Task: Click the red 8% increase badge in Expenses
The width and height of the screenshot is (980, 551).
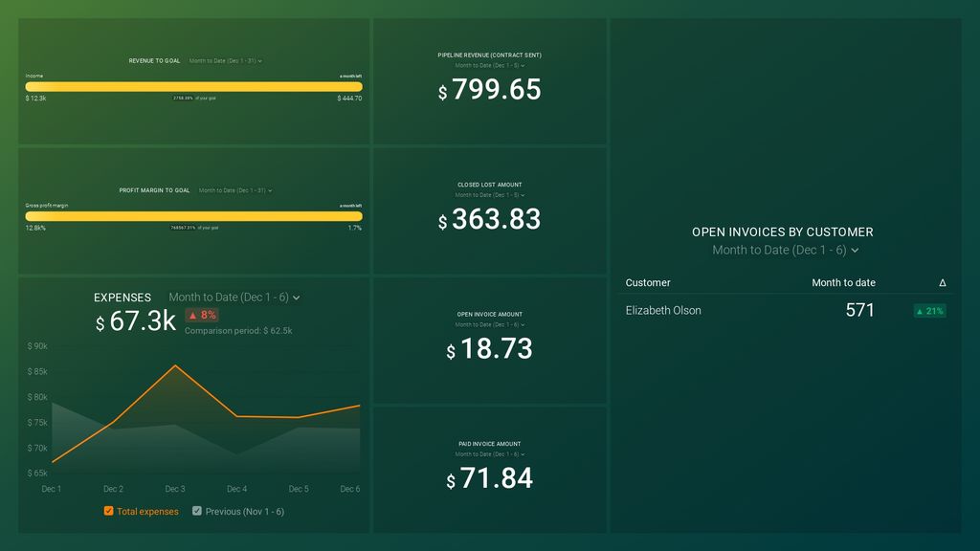Action: [202, 315]
